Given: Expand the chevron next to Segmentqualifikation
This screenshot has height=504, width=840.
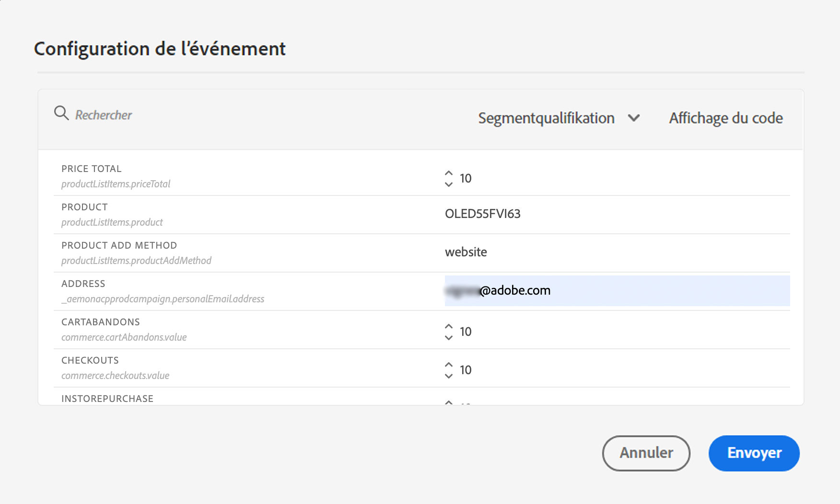Looking at the screenshot, I should [x=634, y=118].
